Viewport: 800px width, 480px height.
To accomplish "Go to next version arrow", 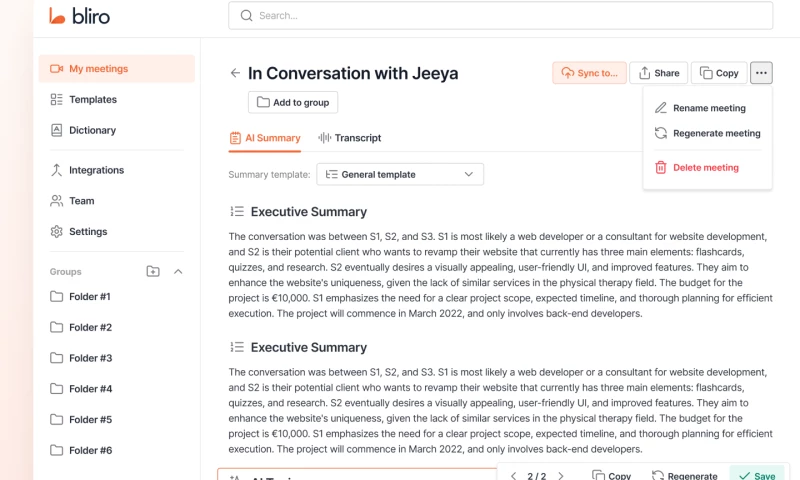I will (x=561, y=475).
